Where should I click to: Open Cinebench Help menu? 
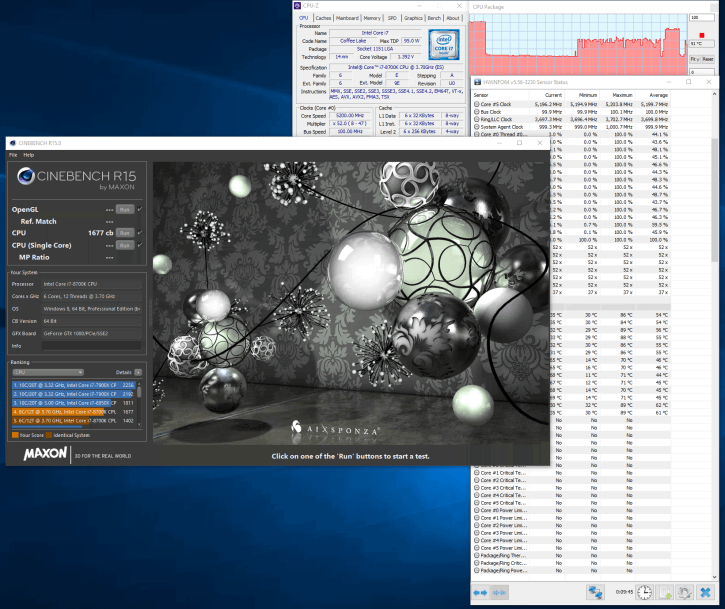(x=29, y=155)
